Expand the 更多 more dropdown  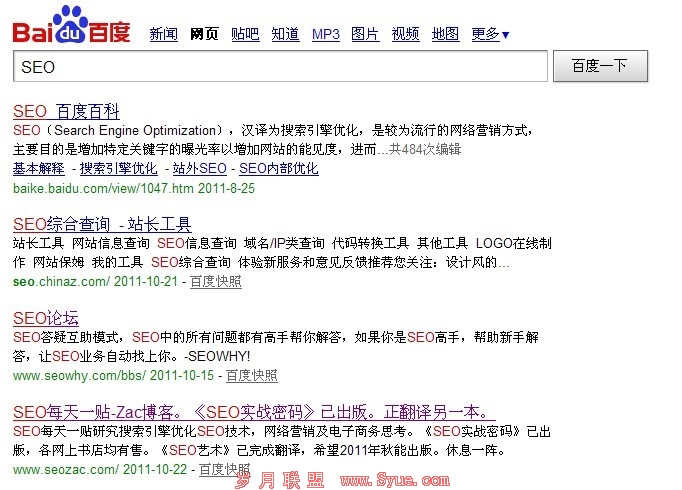[490, 34]
